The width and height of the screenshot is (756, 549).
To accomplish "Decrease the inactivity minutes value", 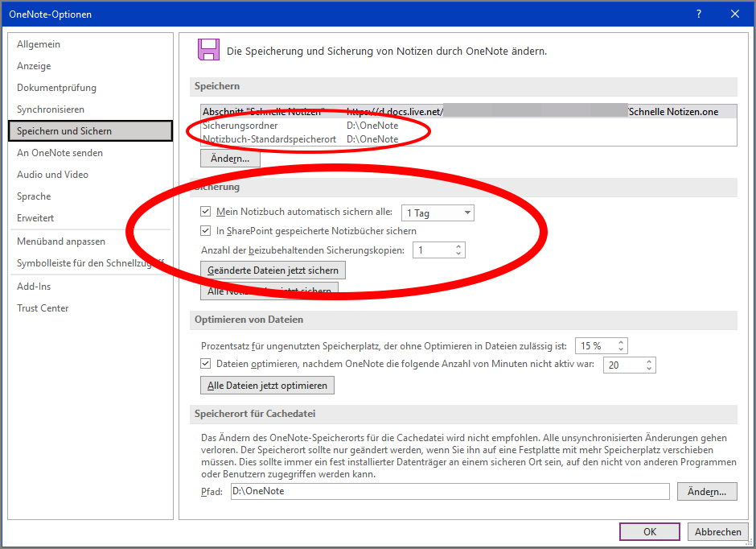I will tap(649, 369).
